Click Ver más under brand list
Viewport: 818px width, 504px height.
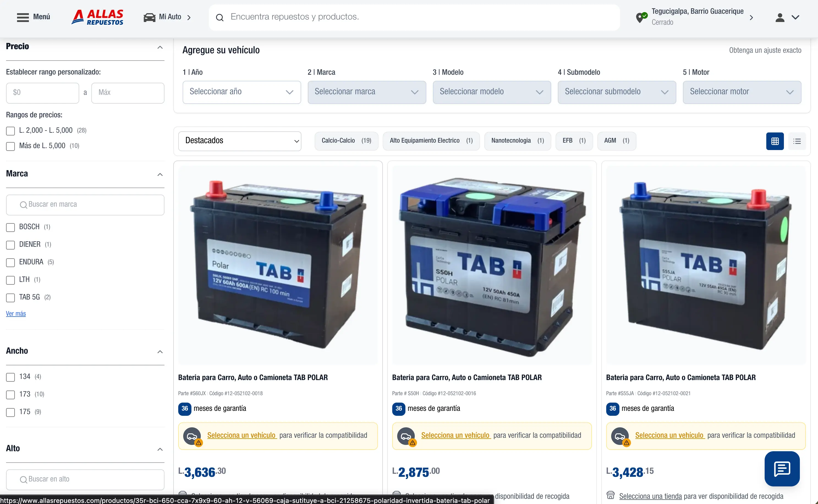tap(16, 314)
